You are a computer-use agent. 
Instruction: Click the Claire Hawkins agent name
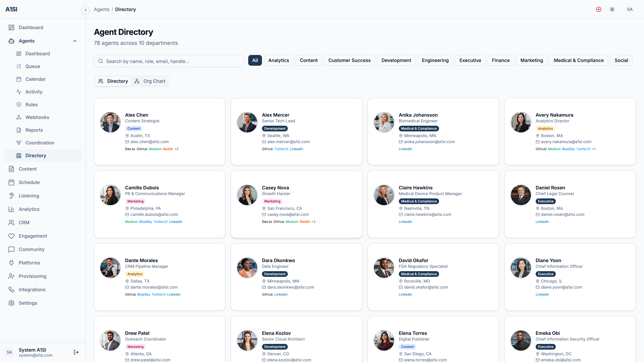point(416,188)
